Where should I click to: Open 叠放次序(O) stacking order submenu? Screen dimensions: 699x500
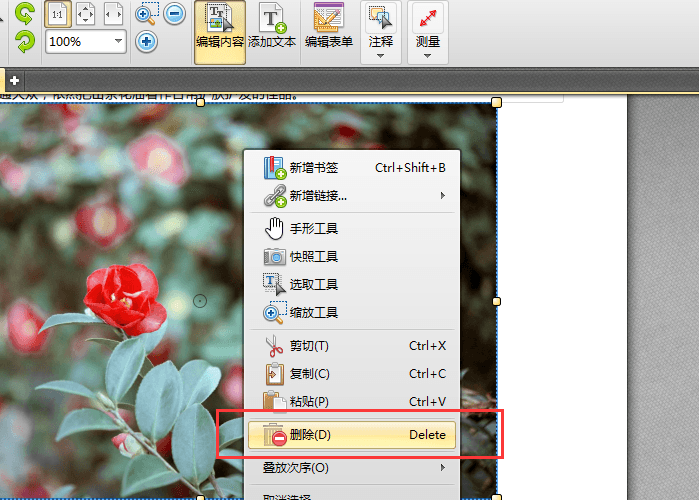point(352,468)
